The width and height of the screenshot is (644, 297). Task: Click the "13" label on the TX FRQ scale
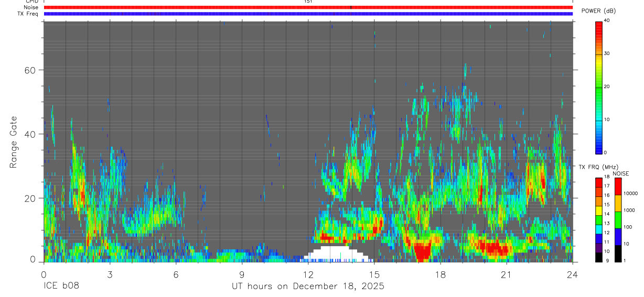click(x=607, y=223)
